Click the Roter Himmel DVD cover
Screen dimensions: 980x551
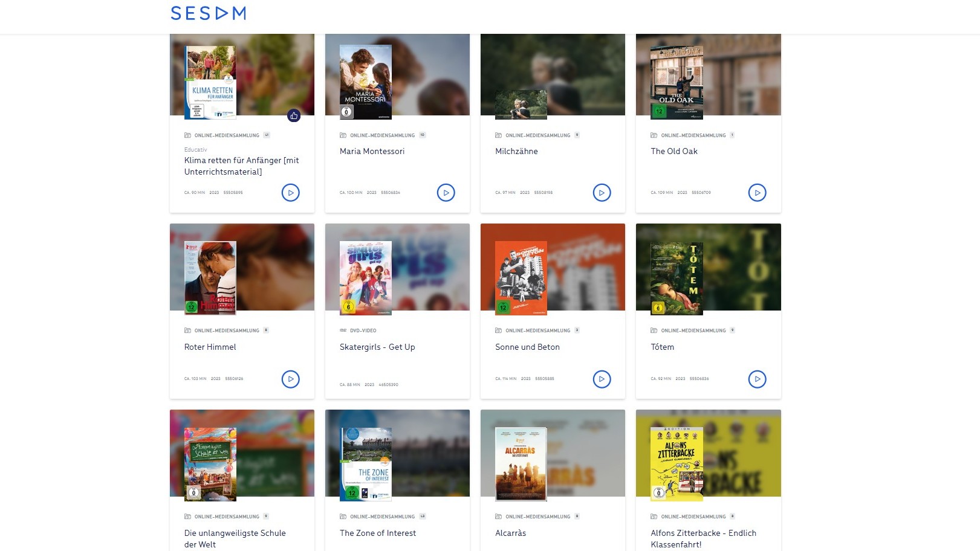tap(210, 278)
